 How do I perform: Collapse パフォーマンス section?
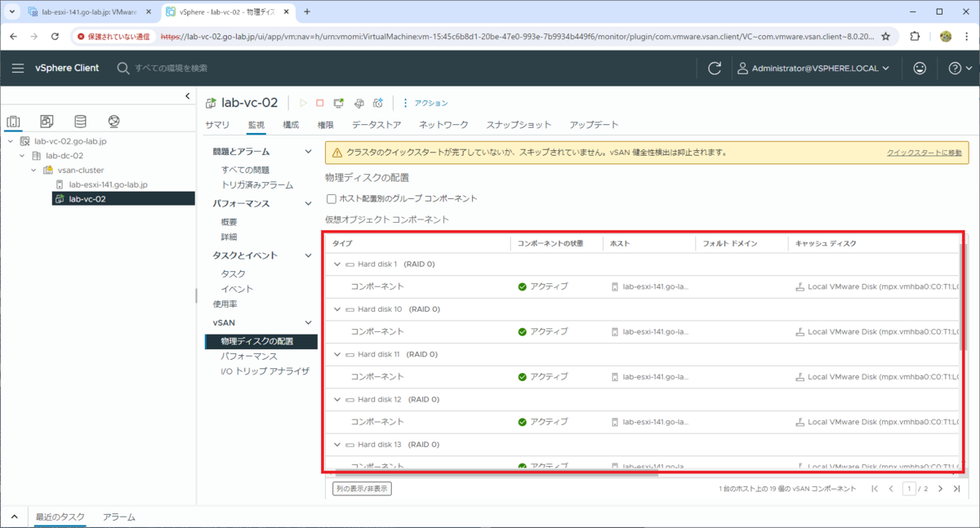tap(308, 203)
